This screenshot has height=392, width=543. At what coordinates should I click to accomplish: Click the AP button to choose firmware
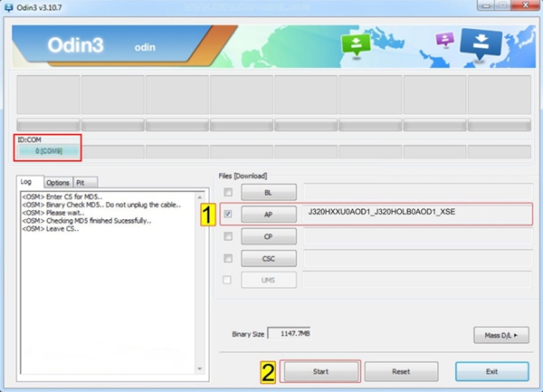(269, 215)
